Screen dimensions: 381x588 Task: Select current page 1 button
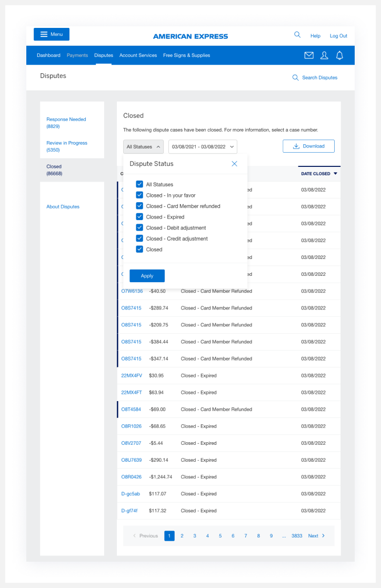click(x=169, y=536)
